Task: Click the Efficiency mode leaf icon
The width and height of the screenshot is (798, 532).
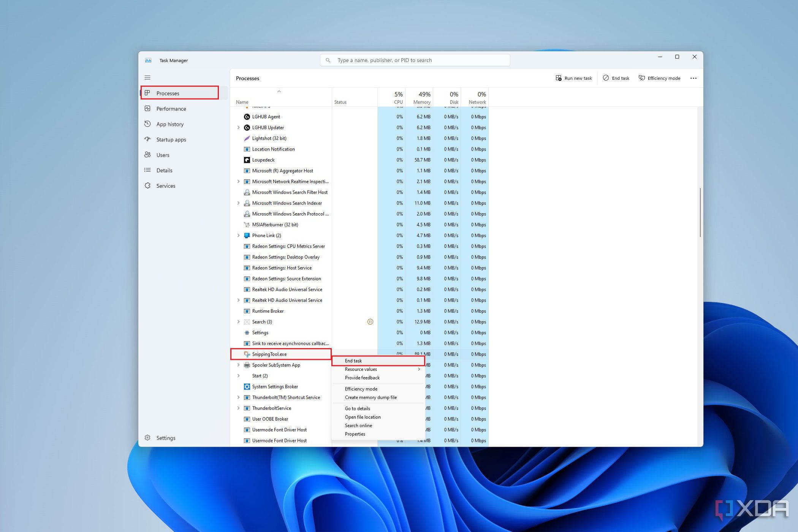Action: (x=642, y=78)
